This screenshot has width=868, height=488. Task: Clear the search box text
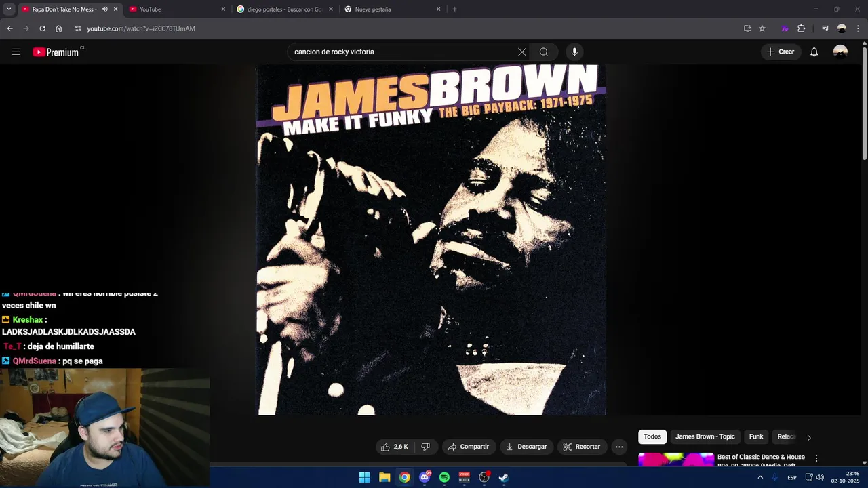pyautogui.click(x=521, y=52)
